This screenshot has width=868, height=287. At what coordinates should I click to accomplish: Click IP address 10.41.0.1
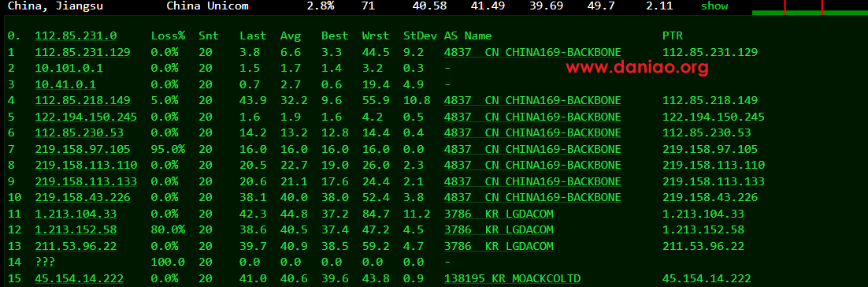point(65,84)
